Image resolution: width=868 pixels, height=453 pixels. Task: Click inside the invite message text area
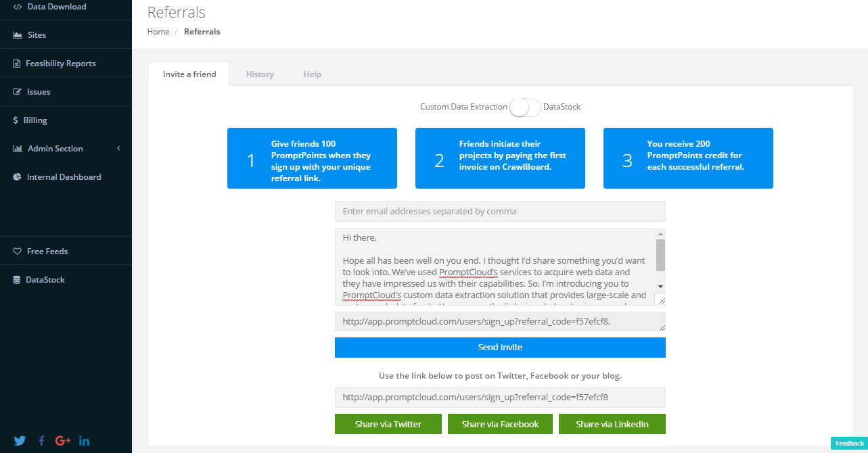pos(495,266)
